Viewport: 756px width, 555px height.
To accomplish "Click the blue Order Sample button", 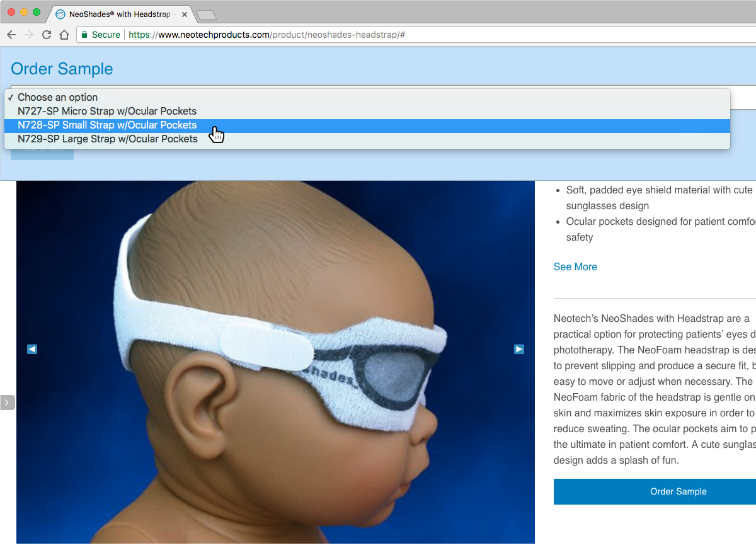I will pos(655,491).
